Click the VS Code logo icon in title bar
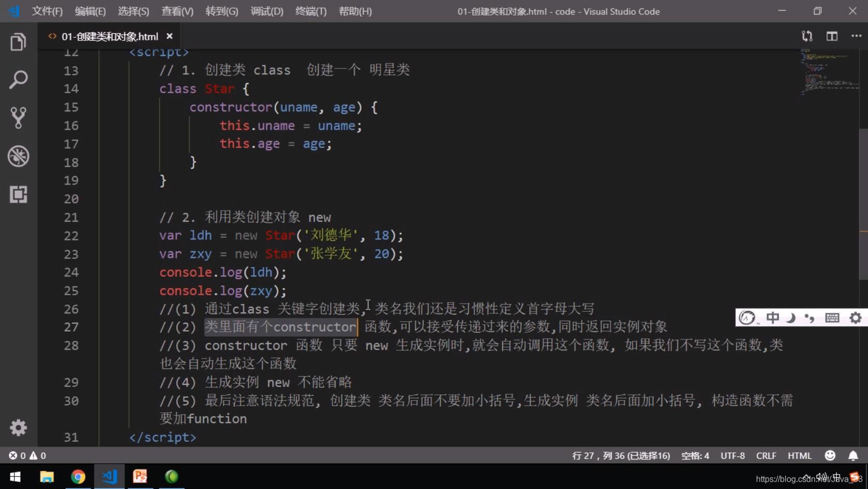Image resolution: width=868 pixels, height=489 pixels. 14,11
